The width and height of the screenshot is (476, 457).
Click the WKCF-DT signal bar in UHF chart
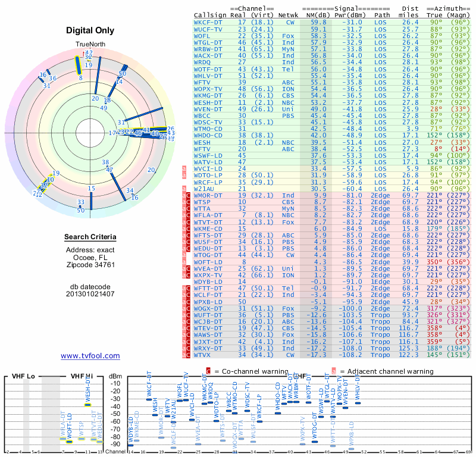[149, 399]
